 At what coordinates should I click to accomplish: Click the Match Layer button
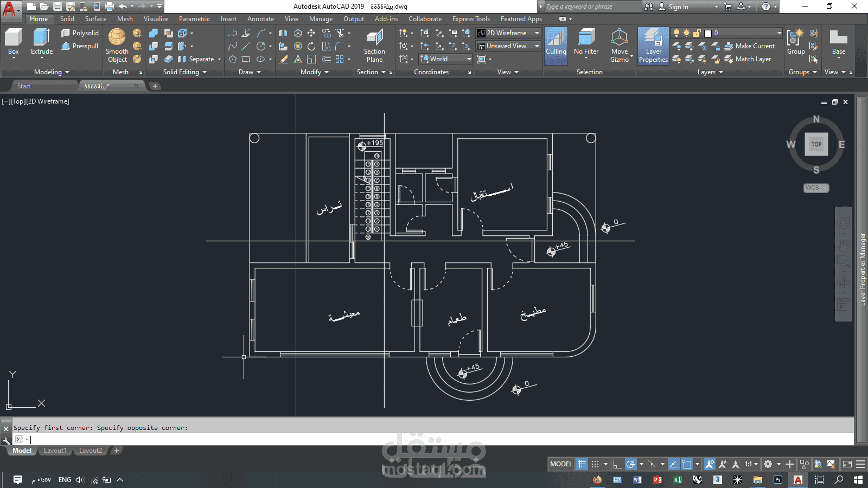coord(748,59)
